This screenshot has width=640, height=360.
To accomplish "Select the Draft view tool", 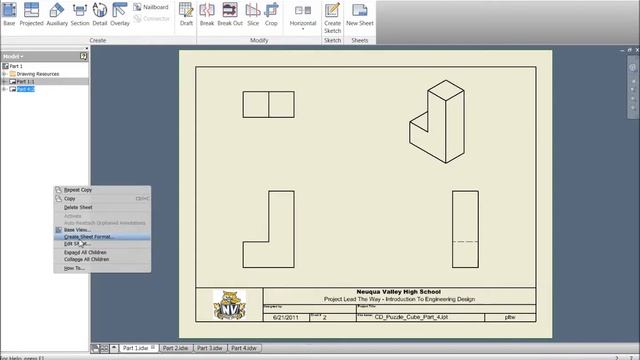I will [x=186, y=14].
